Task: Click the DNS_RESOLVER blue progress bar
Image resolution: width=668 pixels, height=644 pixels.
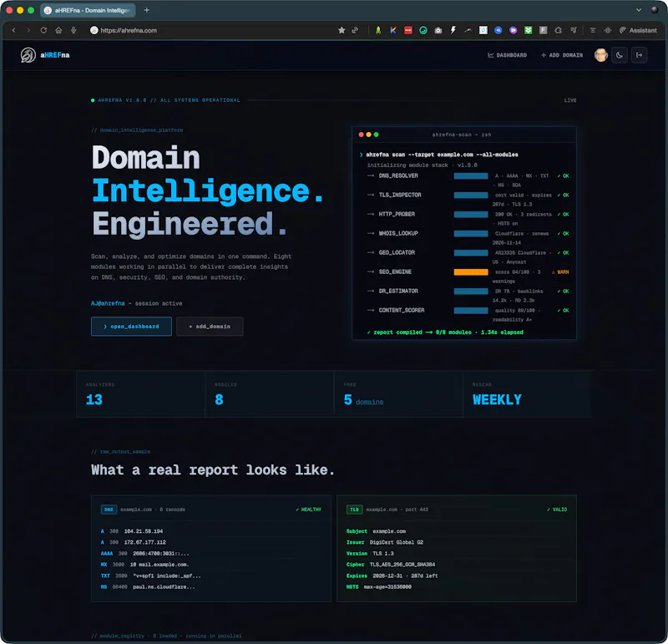Action: (x=471, y=175)
